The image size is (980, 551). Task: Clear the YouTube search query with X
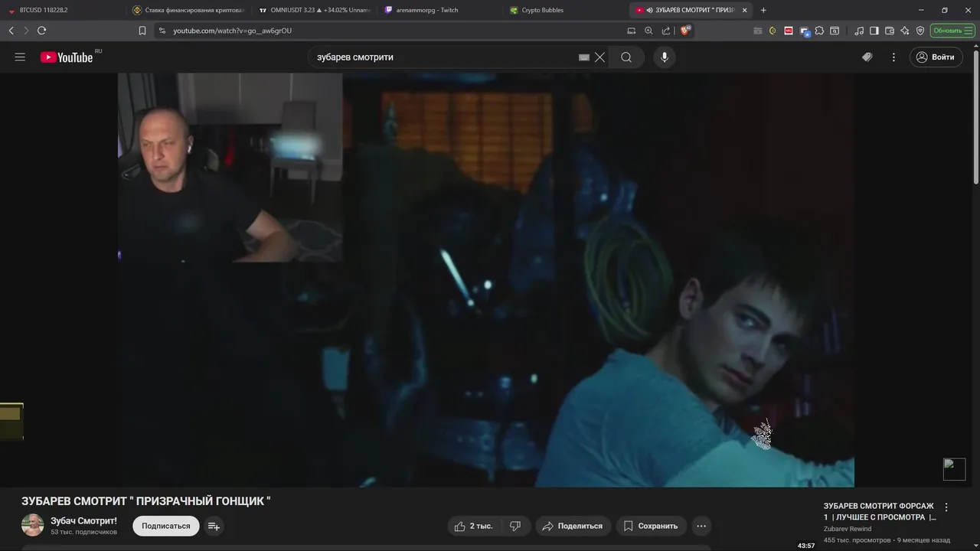[x=600, y=57]
